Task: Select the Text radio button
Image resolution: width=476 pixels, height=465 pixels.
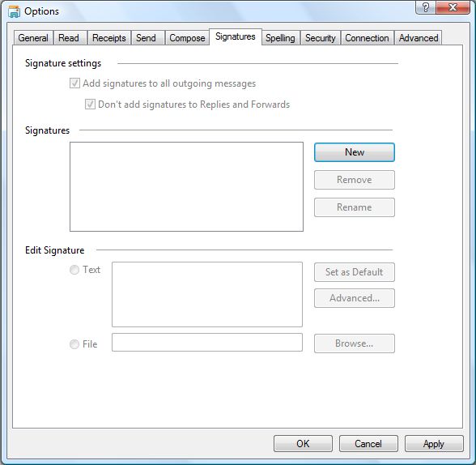Action: [74, 270]
